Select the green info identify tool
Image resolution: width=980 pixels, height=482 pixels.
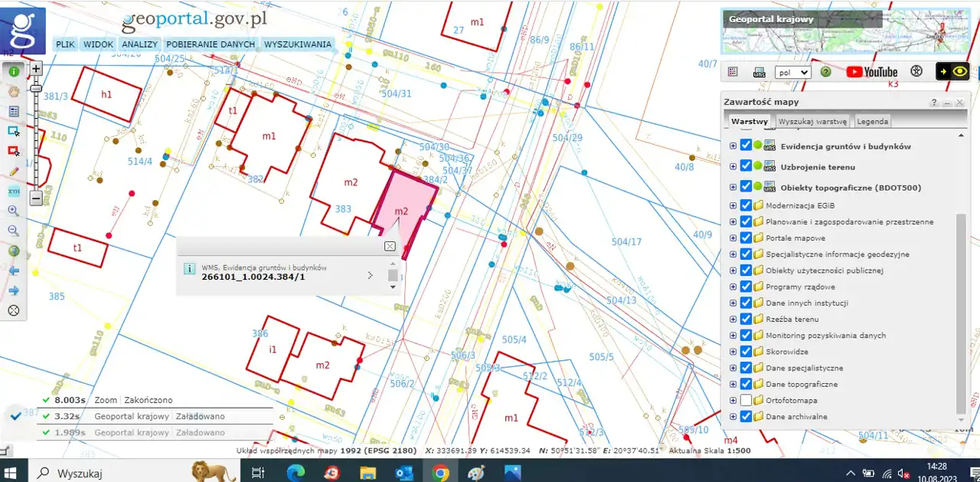14,70
